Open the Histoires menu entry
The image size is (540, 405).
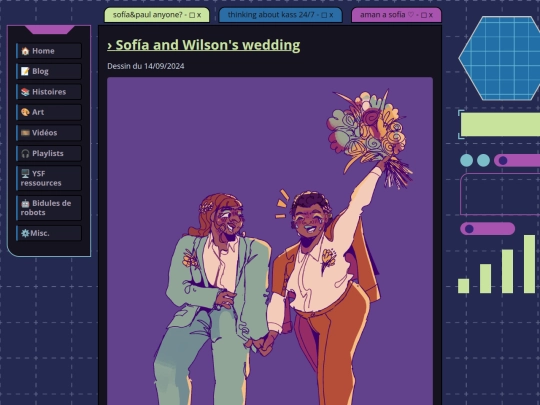(49, 92)
